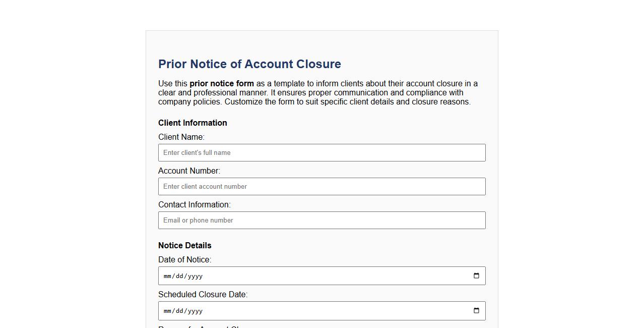Click the Client Name label
This screenshot has height=328, width=644.
pos(181,137)
